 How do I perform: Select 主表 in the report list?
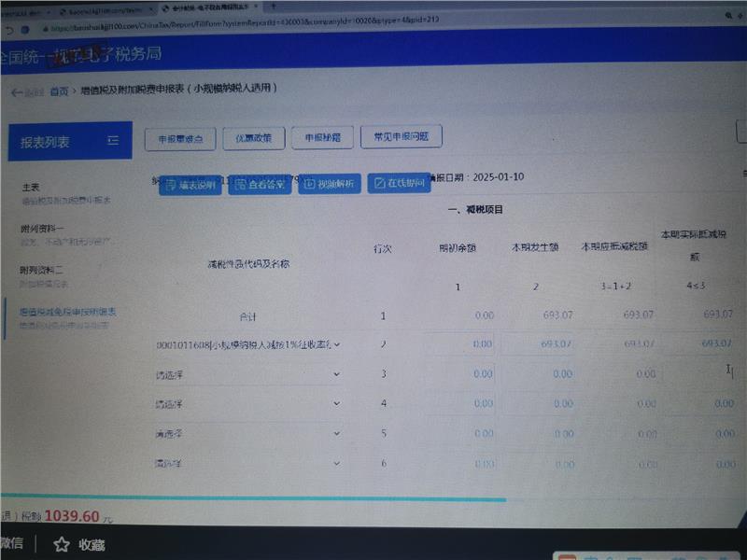(x=31, y=187)
